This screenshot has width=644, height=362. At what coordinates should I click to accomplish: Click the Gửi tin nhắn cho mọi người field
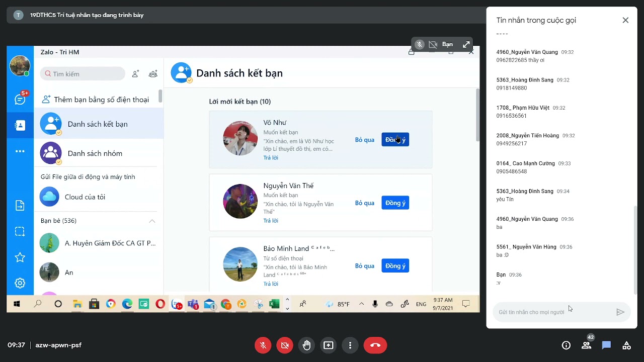(553, 312)
